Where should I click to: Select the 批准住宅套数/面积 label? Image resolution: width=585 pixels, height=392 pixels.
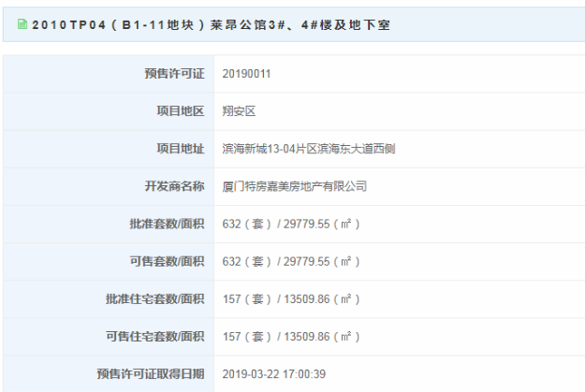point(155,299)
